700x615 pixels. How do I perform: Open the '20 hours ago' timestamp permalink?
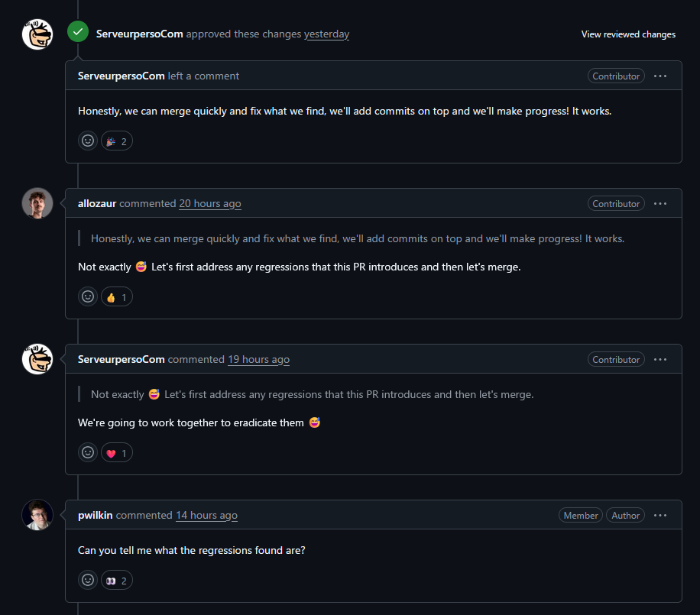click(210, 203)
